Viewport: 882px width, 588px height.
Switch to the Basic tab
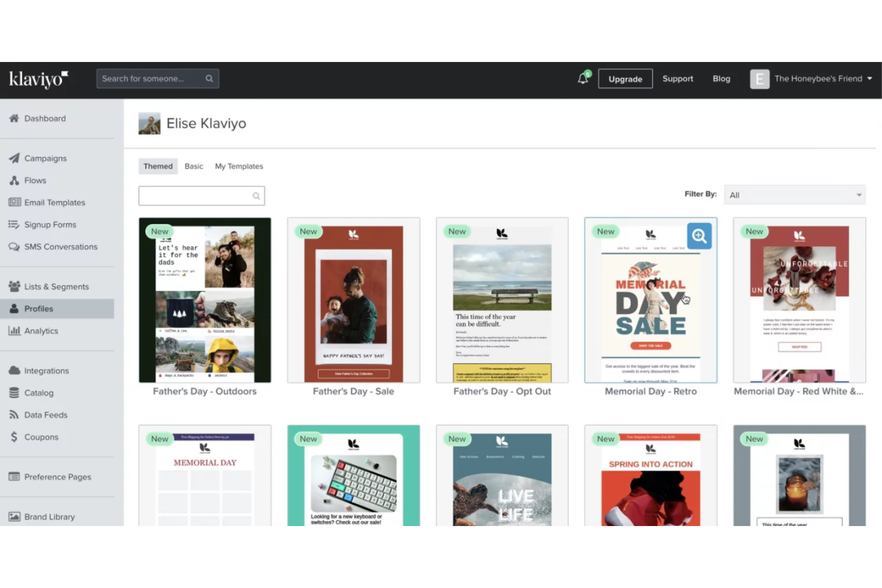pyautogui.click(x=194, y=166)
